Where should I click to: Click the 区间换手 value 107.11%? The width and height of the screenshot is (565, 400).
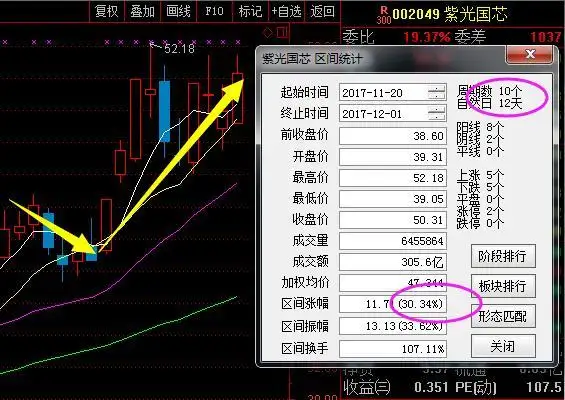tap(393, 349)
